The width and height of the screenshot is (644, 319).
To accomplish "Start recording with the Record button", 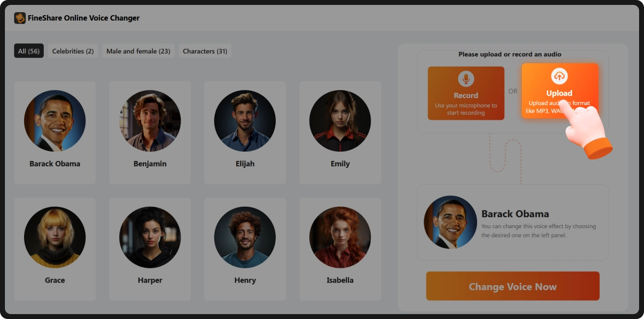I will click(x=466, y=93).
